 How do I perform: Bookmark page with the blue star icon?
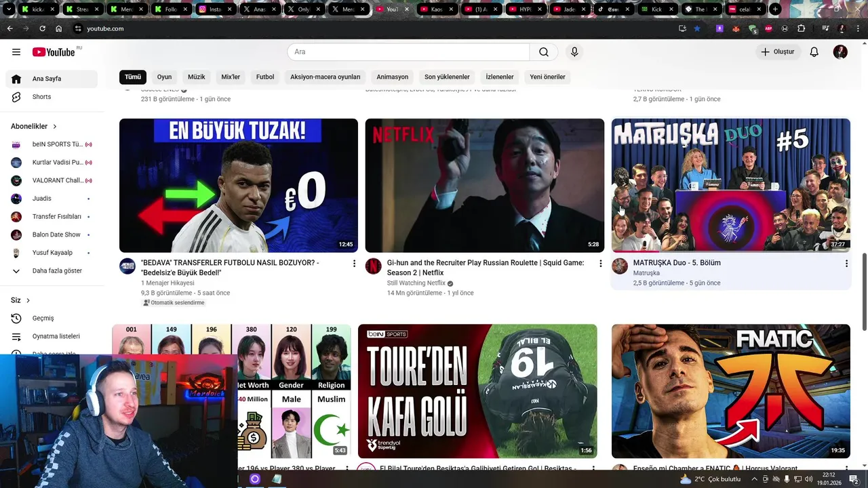click(x=697, y=28)
